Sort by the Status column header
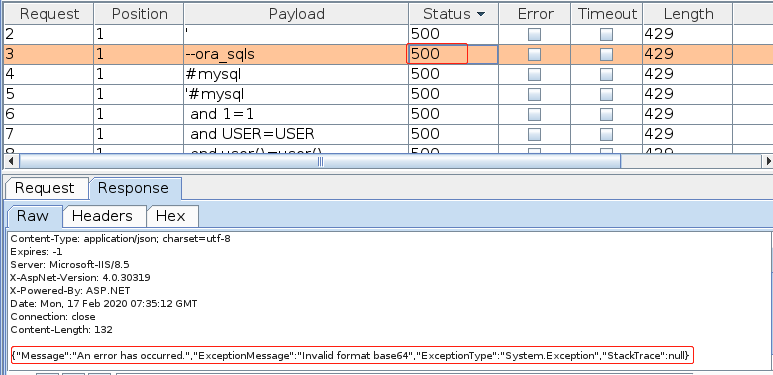 pos(454,14)
